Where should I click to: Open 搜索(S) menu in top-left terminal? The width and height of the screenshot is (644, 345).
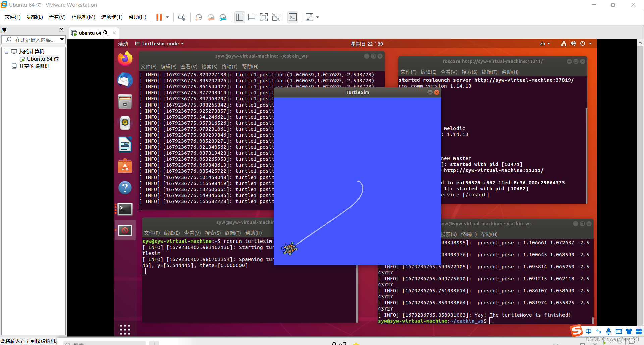209,67
